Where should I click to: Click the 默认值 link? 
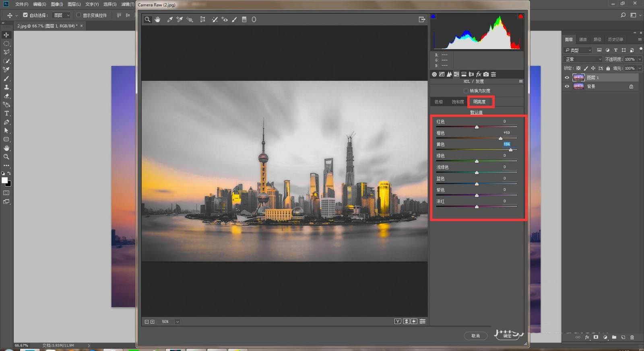(x=476, y=113)
